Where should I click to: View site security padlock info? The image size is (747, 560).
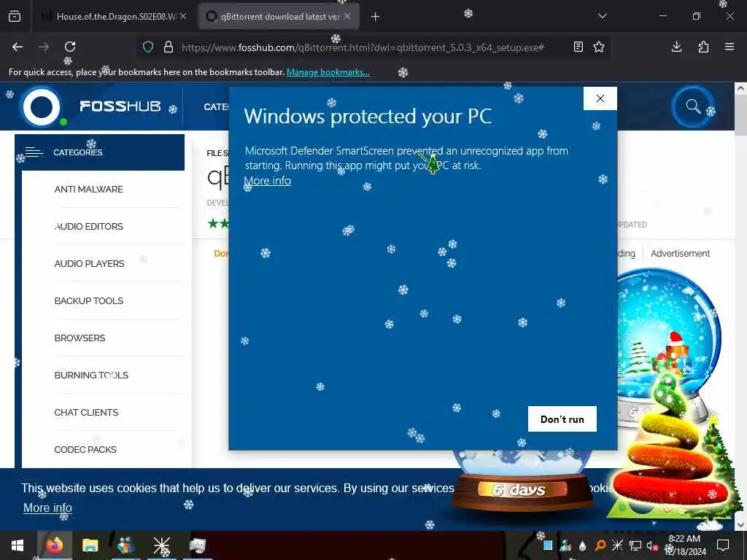point(169,47)
